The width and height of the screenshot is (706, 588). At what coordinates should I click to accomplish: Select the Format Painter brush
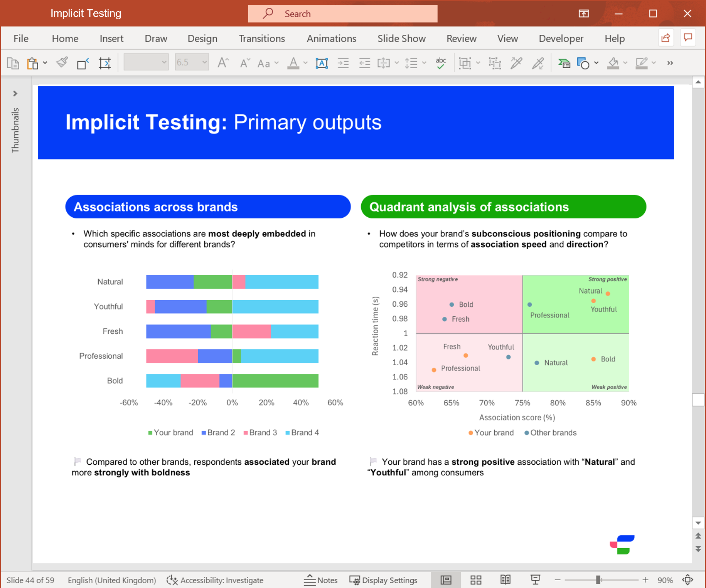click(62, 62)
